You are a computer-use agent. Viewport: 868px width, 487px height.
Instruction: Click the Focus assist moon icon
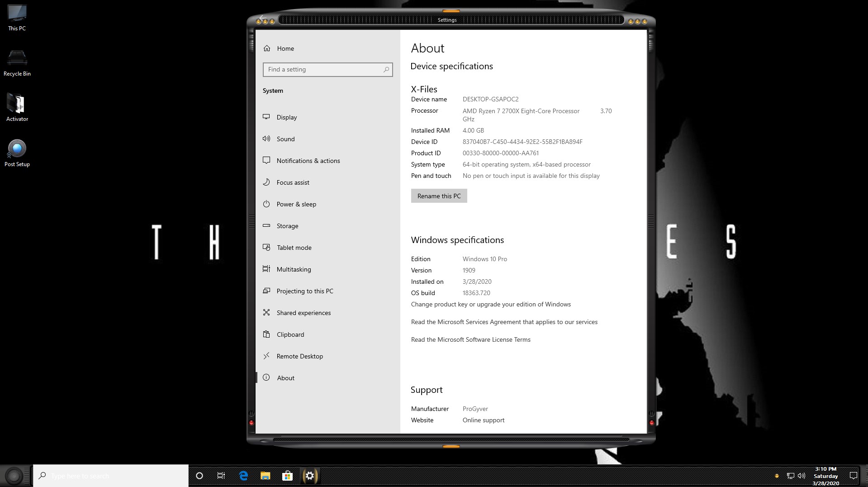point(266,182)
